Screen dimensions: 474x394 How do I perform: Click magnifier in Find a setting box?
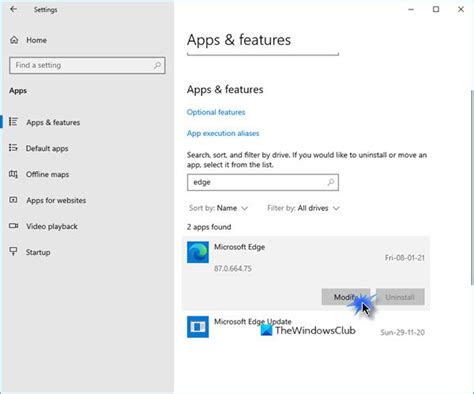point(157,65)
